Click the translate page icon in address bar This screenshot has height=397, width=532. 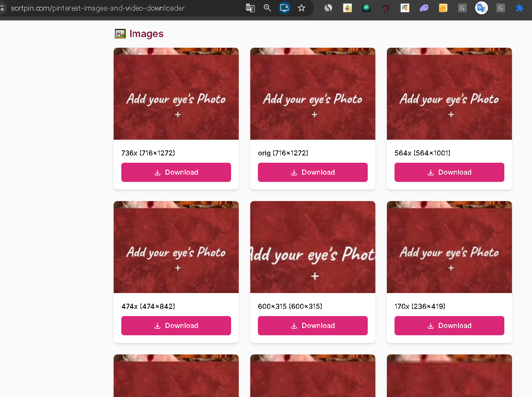click(250, 8)
